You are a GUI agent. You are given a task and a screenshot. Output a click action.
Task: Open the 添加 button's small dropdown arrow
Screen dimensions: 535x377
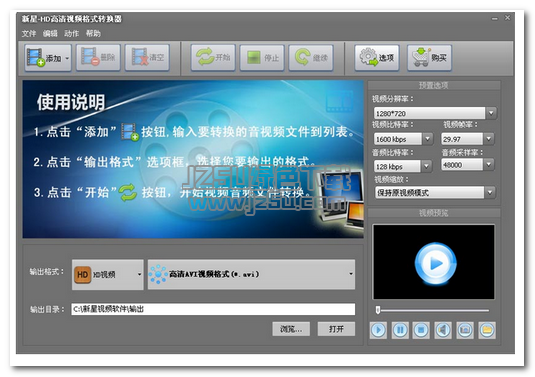[x=68, y=58]
